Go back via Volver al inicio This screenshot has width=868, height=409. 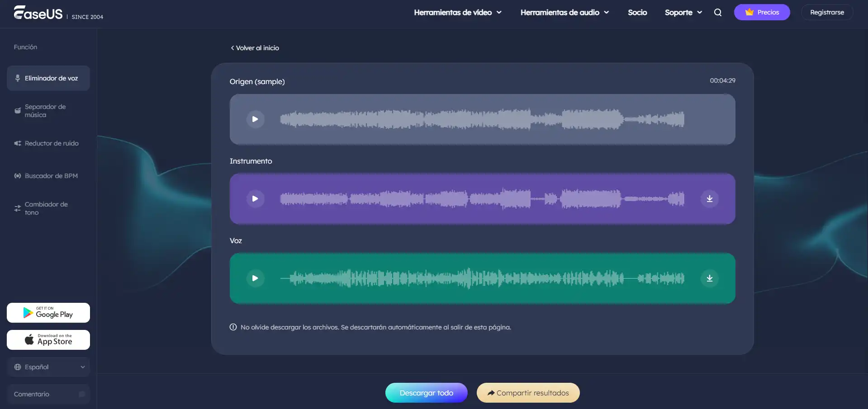255,48
